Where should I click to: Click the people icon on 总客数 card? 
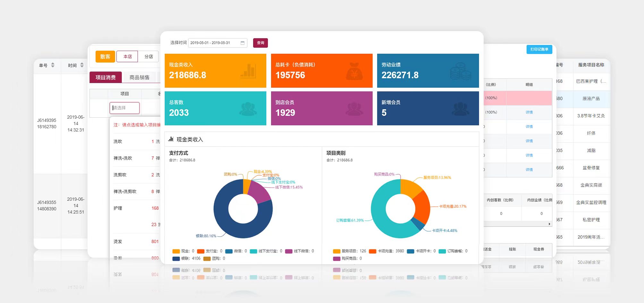248,109
